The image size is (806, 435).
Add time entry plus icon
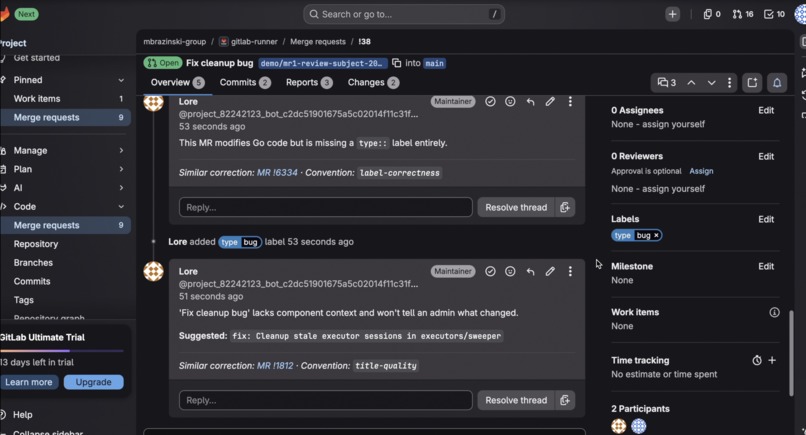772,360
